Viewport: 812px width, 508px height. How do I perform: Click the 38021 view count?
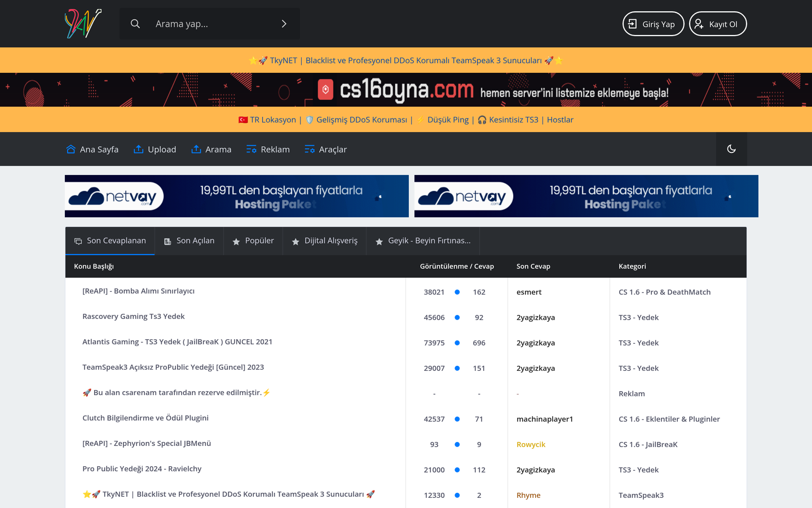click(x=434, y=292)
